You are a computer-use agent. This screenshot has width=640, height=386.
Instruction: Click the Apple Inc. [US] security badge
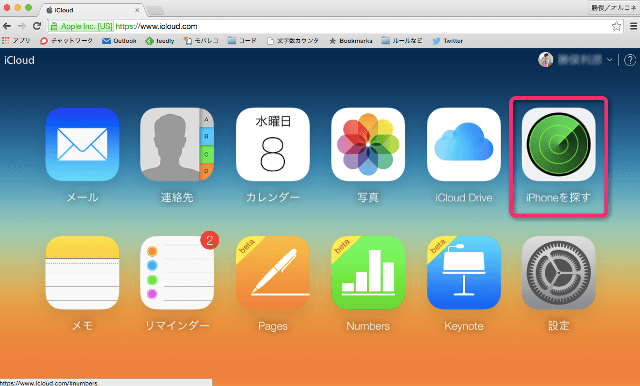[x=81, y=26]
